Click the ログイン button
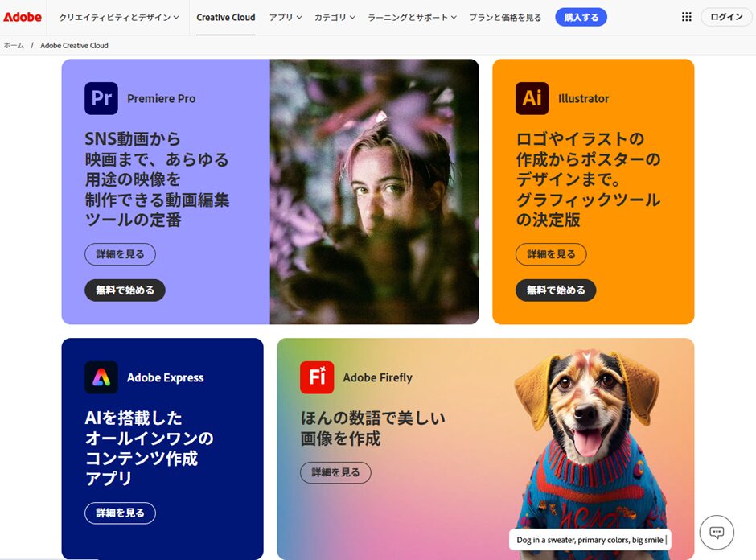Viewport: 756px width, 560px height. [x=726, y=17]
